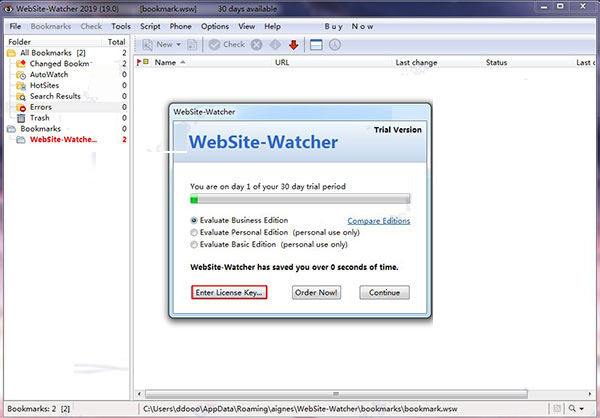Click the Enter License Key button
600x418 pixels.
229,292
